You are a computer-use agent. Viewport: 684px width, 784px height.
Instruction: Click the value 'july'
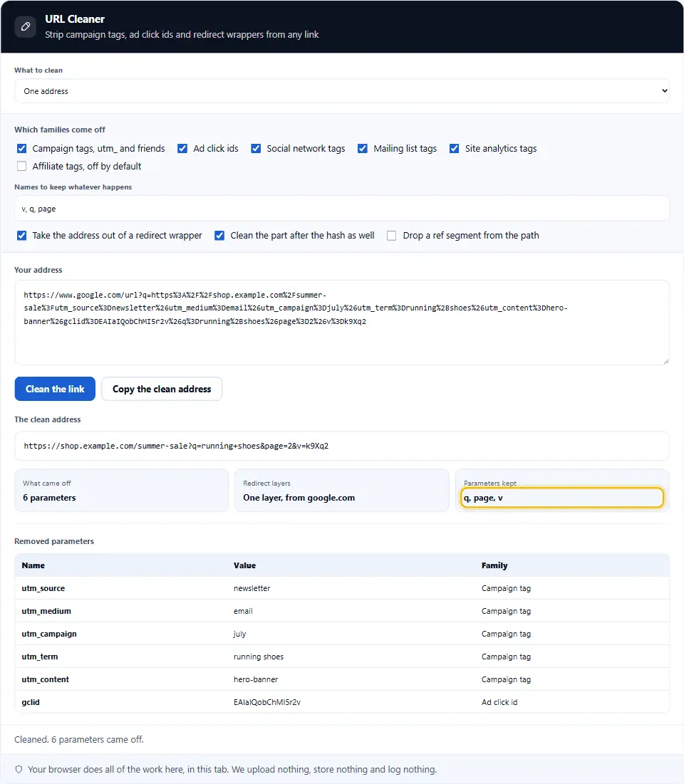239,634
